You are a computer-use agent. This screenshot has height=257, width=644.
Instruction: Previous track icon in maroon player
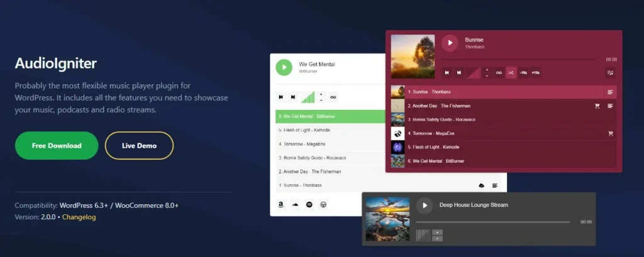pyautogui.click(x=447, y=73)
